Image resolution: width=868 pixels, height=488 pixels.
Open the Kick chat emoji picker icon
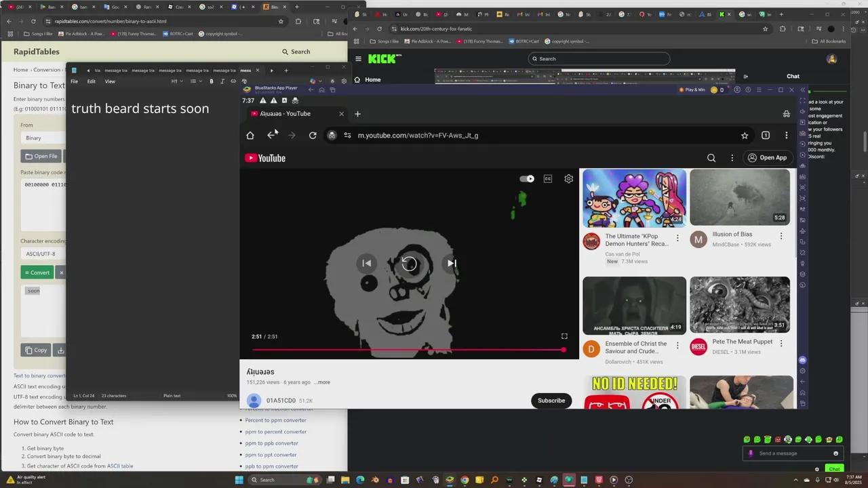click(x=835, y=453)
